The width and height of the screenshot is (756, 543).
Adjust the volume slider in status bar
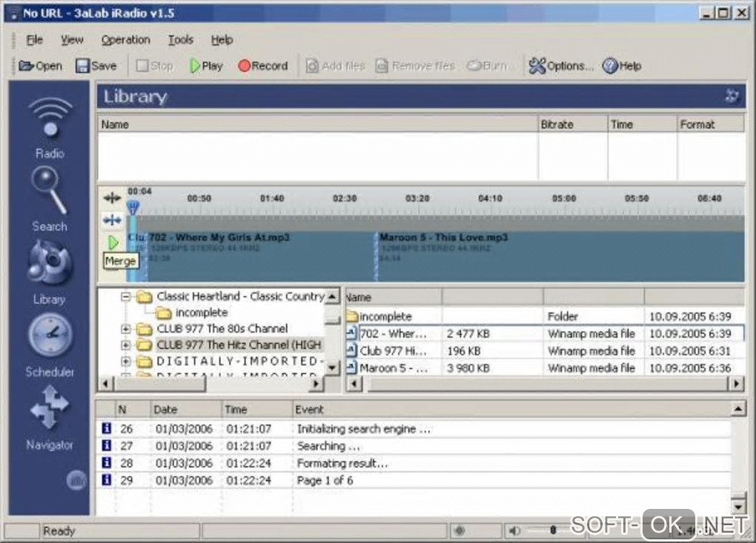click(553, 530)
